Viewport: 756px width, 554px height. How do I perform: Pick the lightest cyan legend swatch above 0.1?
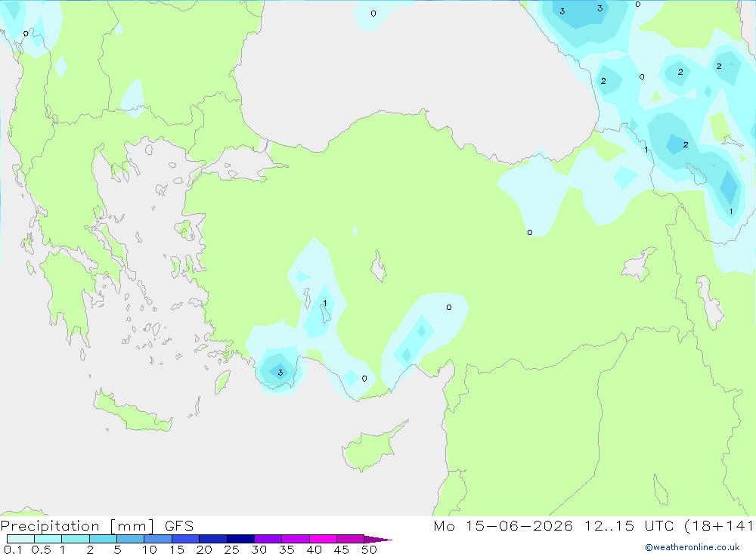(20, 539)
